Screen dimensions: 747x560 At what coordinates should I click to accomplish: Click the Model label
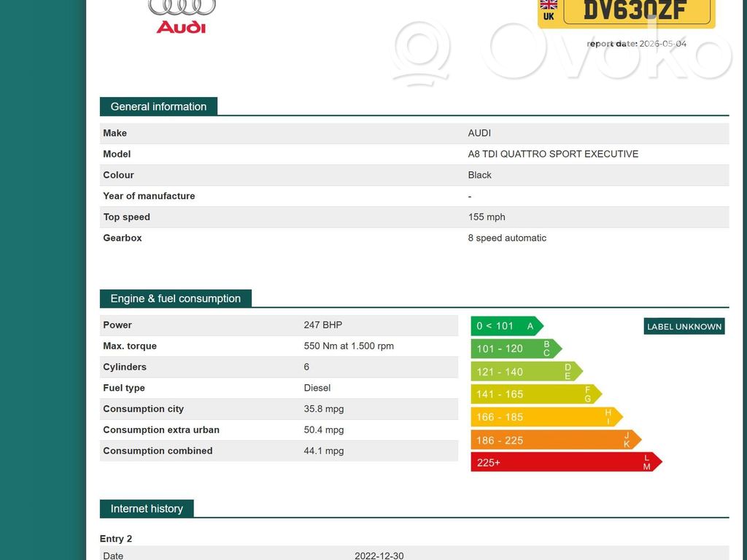click(x=117, y=155)
